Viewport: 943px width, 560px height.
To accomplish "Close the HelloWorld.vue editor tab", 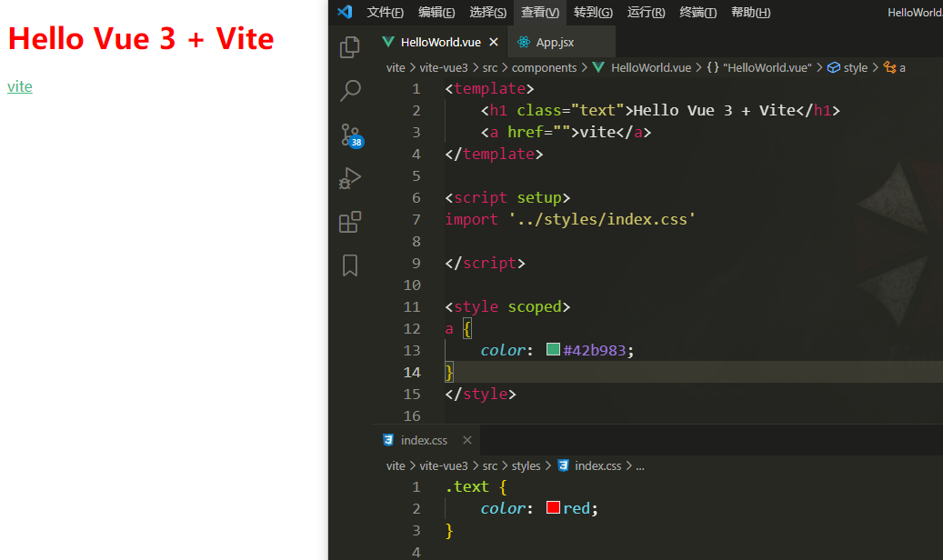I will click(494, 42).
